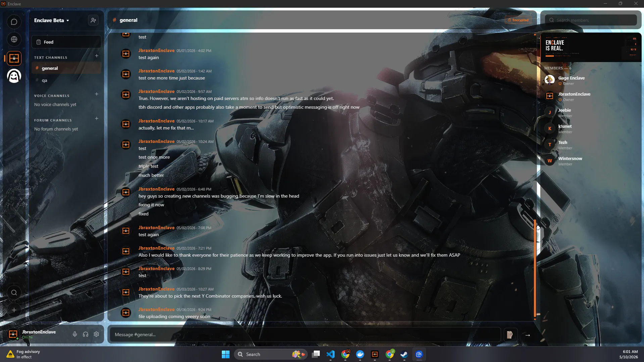
Task: Click the Enclave Is Real banner
Action: click(591, 47)
